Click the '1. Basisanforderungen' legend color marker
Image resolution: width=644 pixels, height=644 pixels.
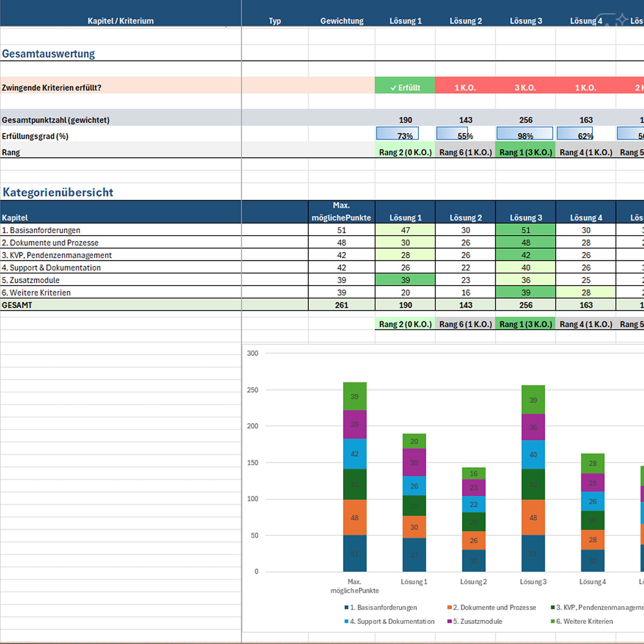tap(346, 607)
